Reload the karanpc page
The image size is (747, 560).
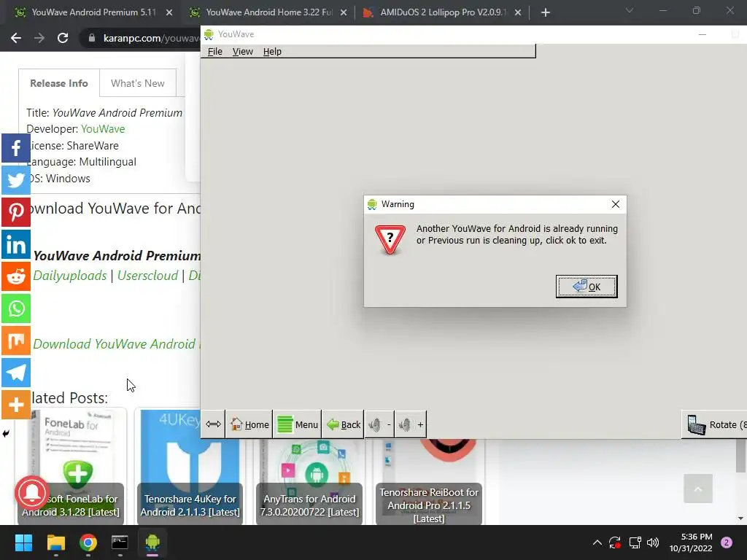pos(63,38)
